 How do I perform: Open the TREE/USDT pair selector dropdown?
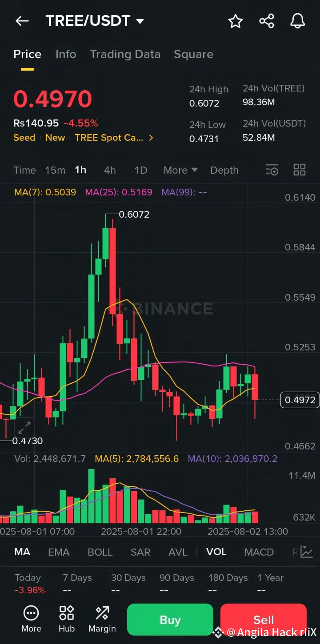tap(95, 21)
